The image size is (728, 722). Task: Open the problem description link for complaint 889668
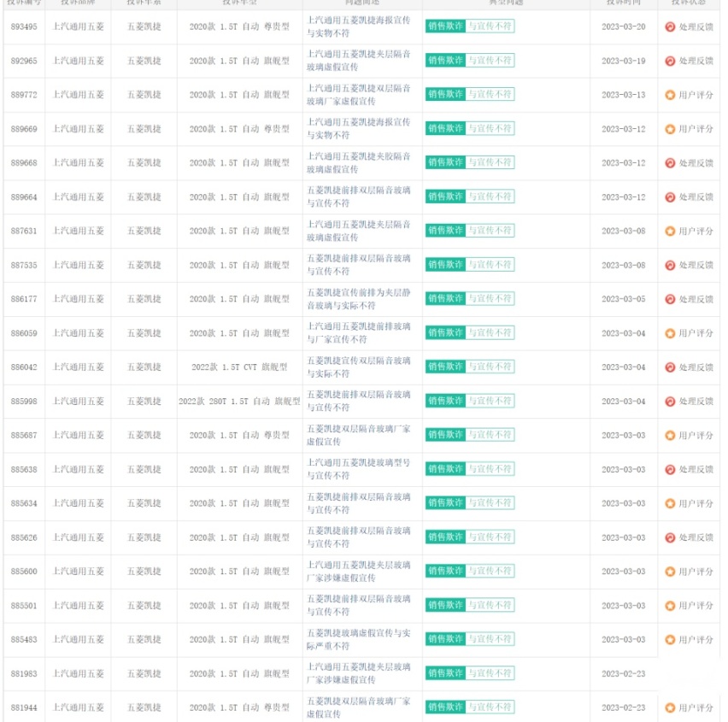[x=358, y=162]
